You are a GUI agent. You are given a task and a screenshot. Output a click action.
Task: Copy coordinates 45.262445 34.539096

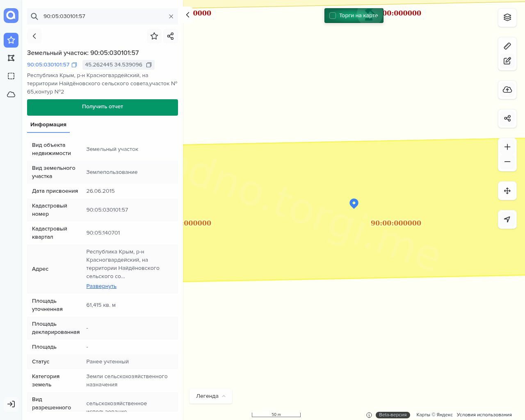149,65
